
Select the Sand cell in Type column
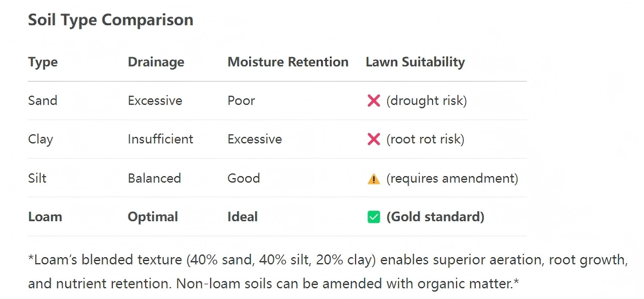[x=43, y=101]
